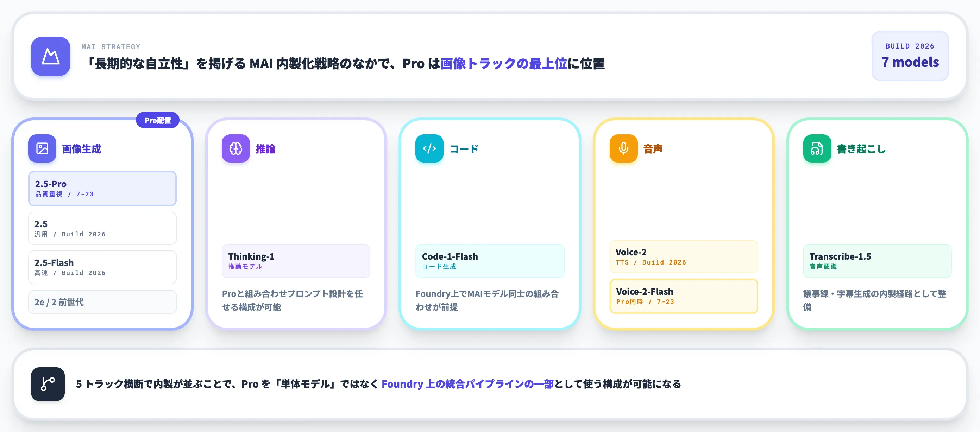Click the 汎用 / Build 2026 subtitle
This screenshot has width=980, height=432.
[x=70, y=234]
